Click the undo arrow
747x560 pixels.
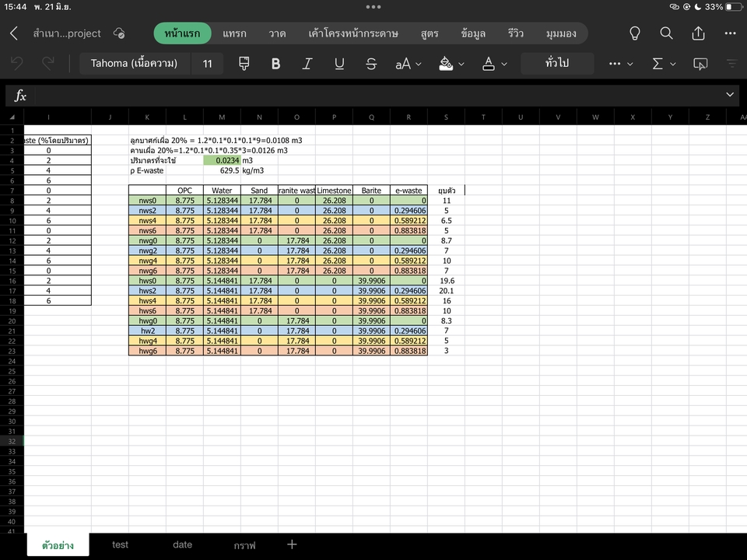[16, 63]
